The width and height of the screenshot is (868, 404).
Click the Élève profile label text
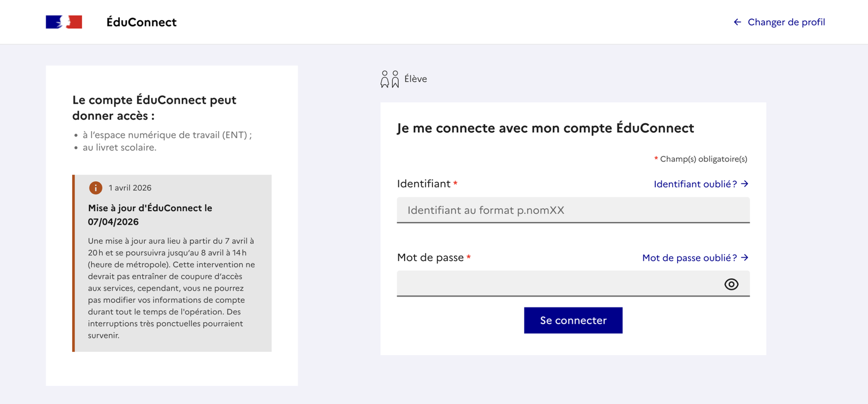(416, 79)
